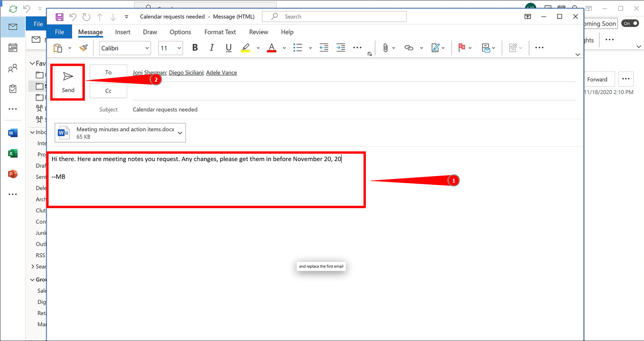Click the Signature pen icon
This screenshot has height=341, width=644.
click(435, 48)
